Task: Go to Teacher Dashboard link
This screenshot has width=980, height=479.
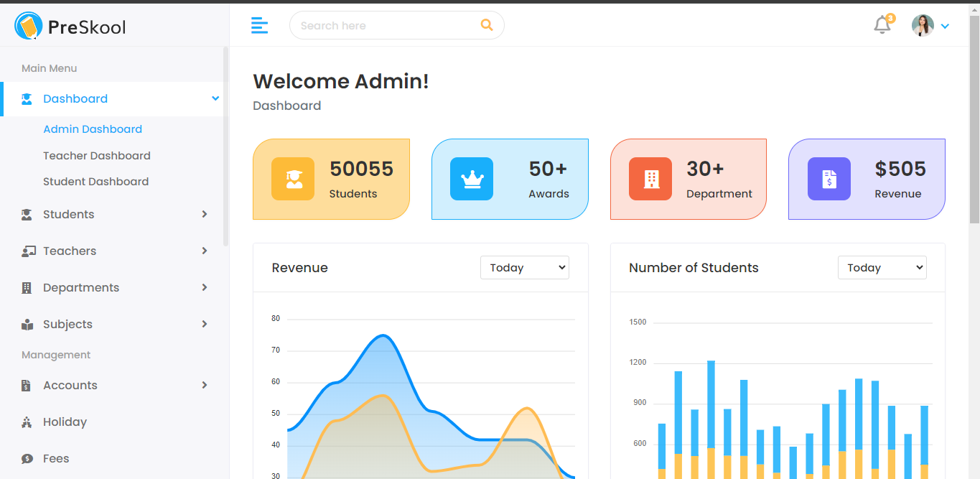Action: (x=97, y=156)
